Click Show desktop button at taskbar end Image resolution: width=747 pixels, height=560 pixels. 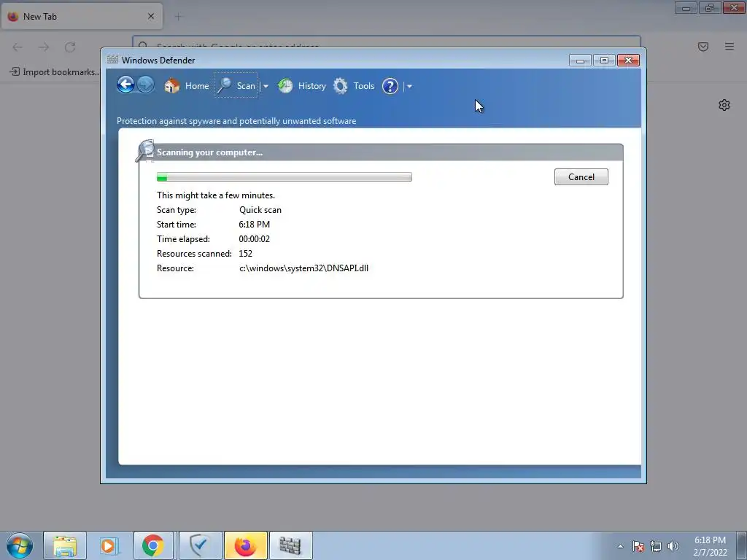742,545
